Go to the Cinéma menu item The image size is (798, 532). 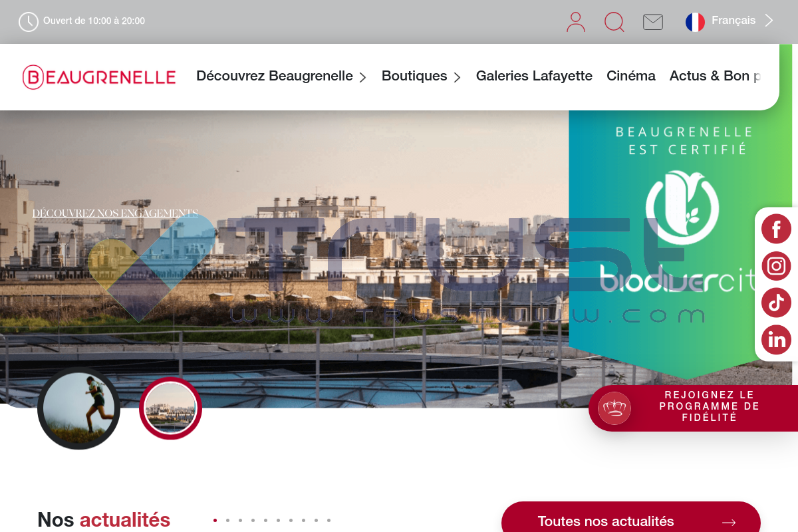coord(631,76)
